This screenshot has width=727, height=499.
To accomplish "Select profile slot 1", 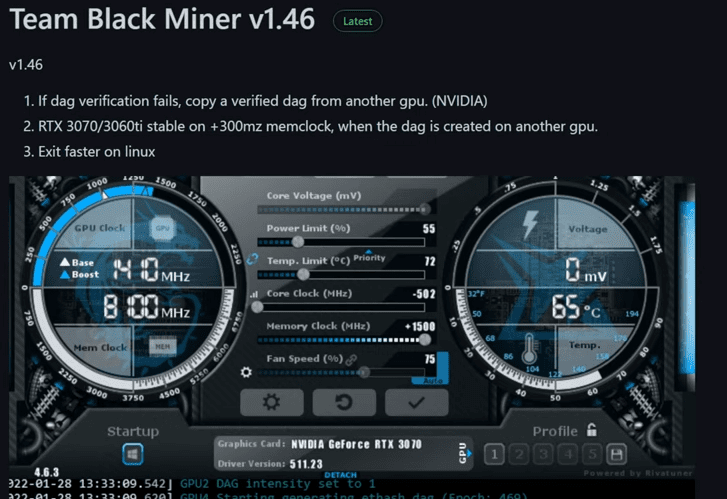I will click(x=494, y=454).
